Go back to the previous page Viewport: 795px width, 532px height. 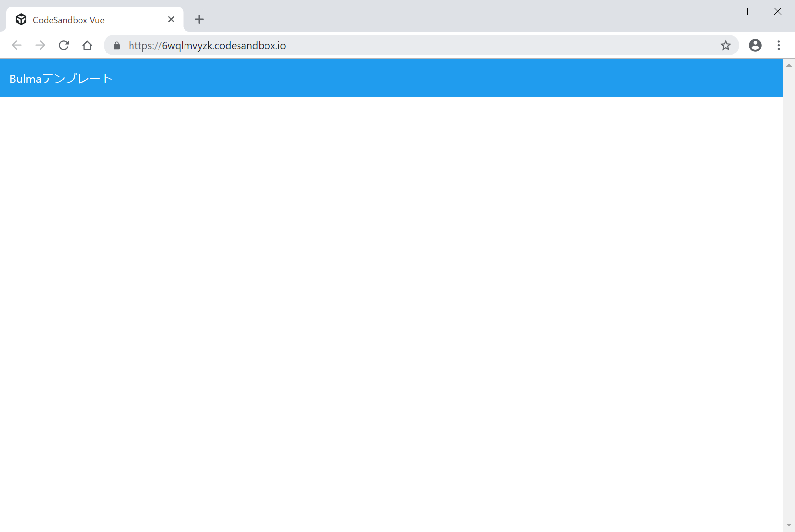(x=17, y=46)
